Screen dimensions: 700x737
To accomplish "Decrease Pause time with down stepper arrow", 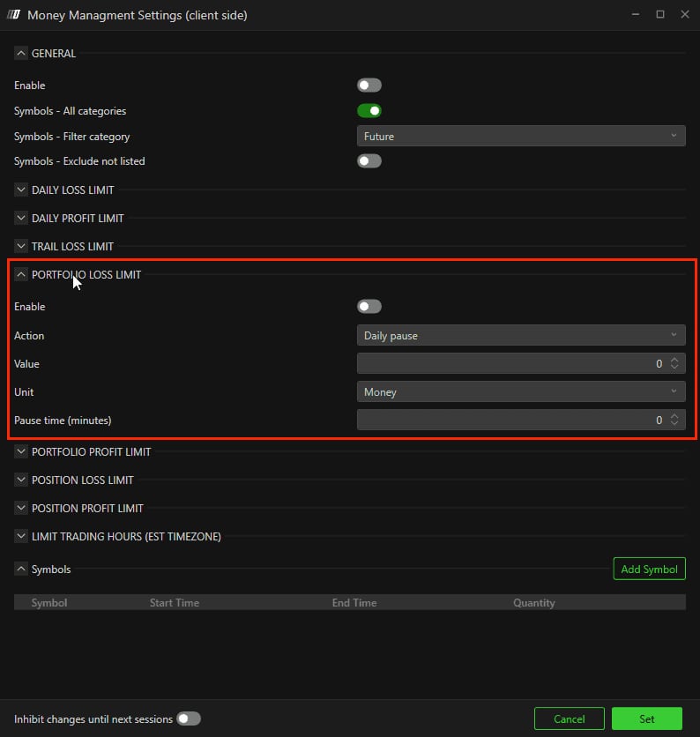I will [674, 424].
